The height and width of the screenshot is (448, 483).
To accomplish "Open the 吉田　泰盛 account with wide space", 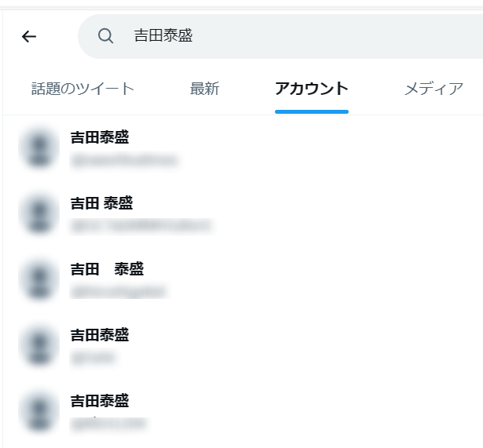I will coord(107,269).
